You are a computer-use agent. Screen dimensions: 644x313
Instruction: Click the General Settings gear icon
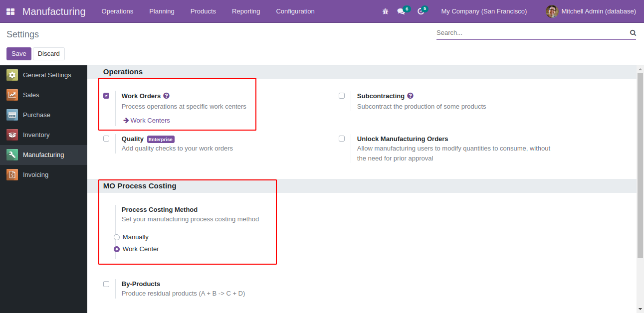tap(12, 75)
